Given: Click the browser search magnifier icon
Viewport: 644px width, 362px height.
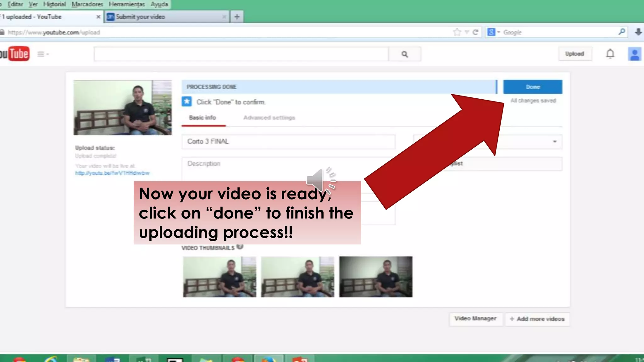Looking at the screenshot, I should tap(622, 32).
